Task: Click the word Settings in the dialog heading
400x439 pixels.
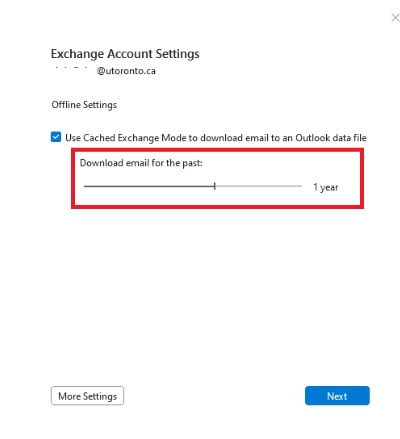Action: point(177,54)
